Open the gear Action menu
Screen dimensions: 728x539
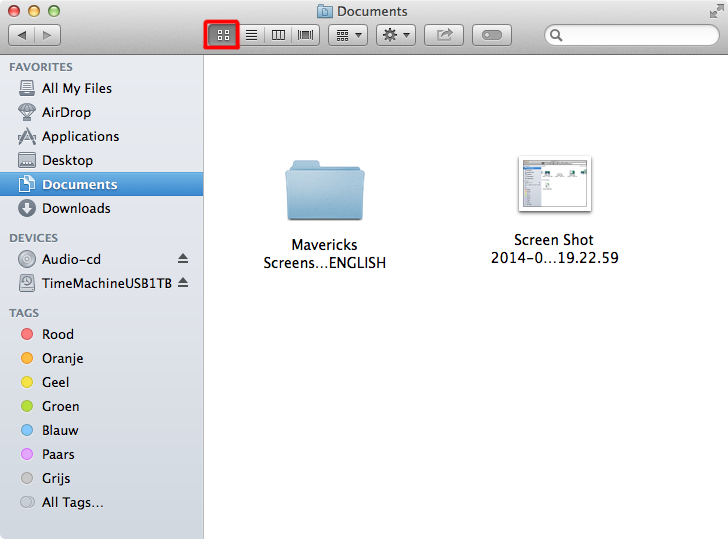point(396,35)
